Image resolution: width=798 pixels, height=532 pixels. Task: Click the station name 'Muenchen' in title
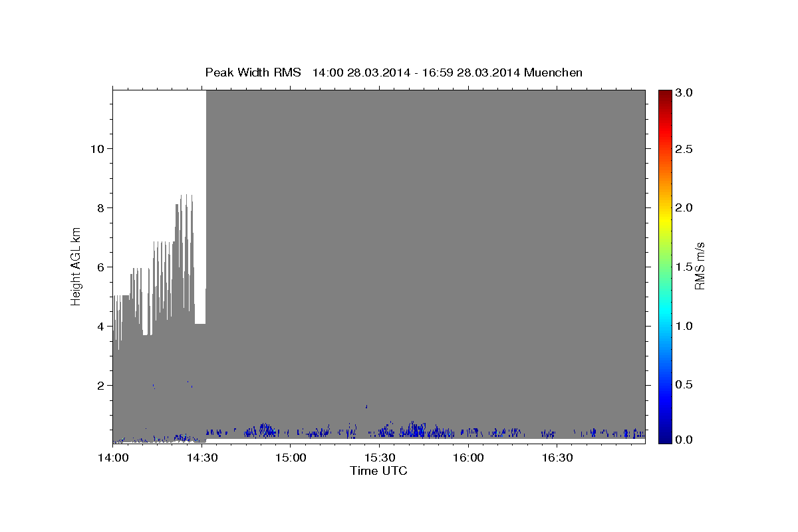553,72
